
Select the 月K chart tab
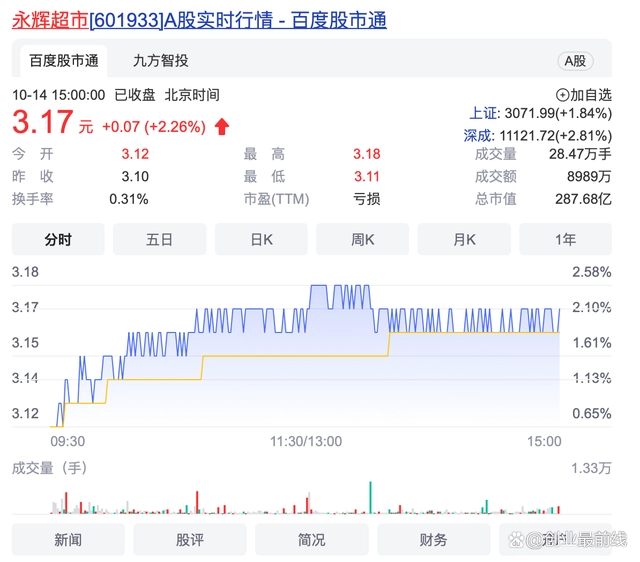[464, 240]
